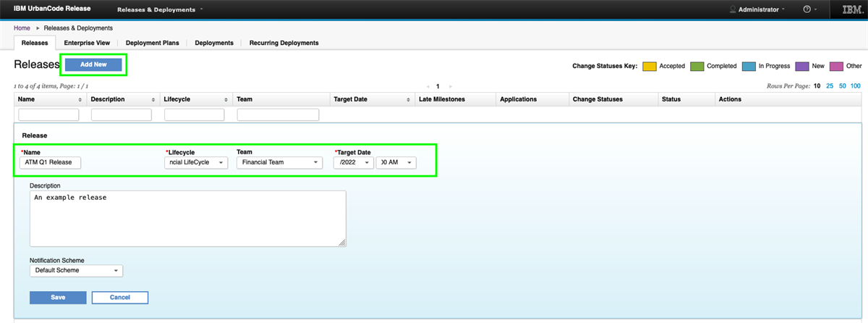Set rows per page to 100
868x323 pixels.
(x=856, y=86)
